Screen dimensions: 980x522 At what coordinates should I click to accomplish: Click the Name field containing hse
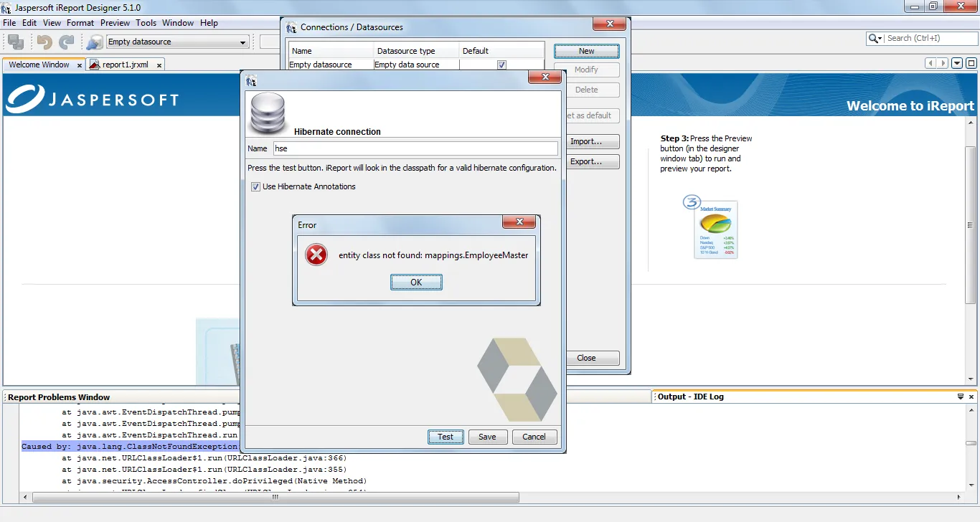pos(415,148)
